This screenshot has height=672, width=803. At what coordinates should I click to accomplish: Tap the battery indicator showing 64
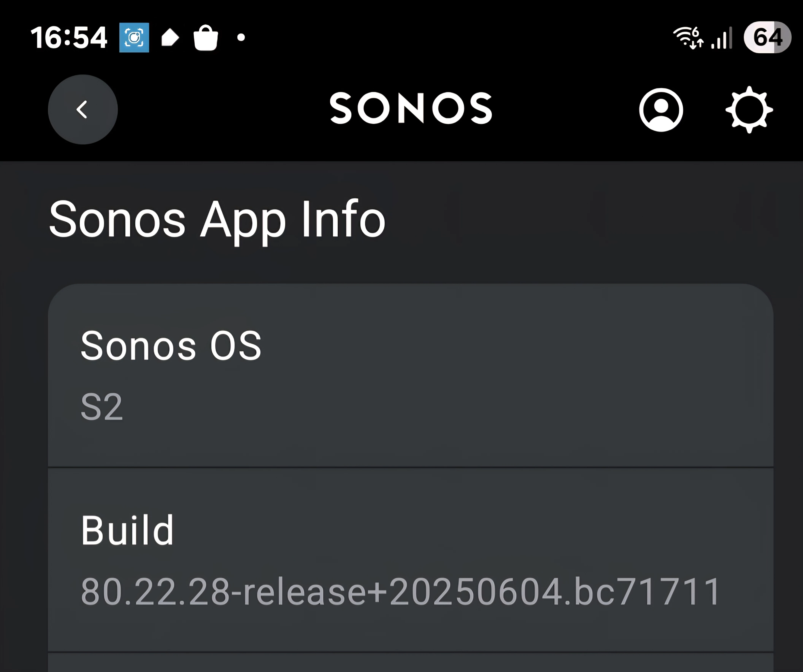[767, 37]
